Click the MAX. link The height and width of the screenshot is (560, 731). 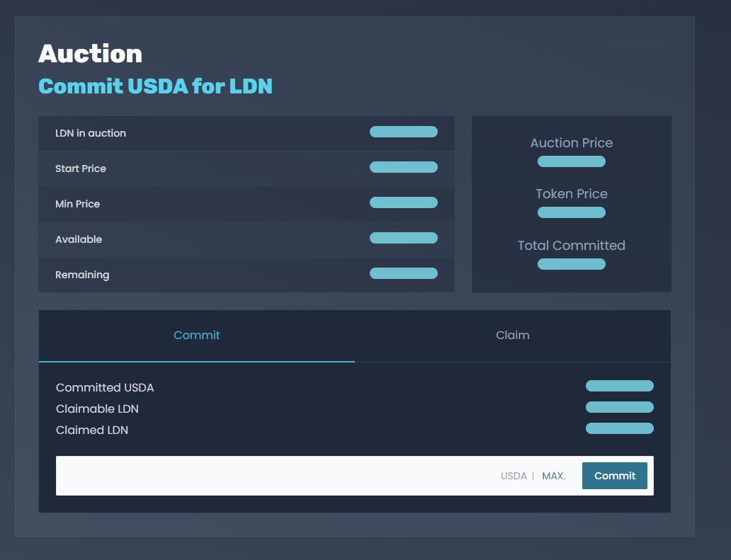[553, 476]
